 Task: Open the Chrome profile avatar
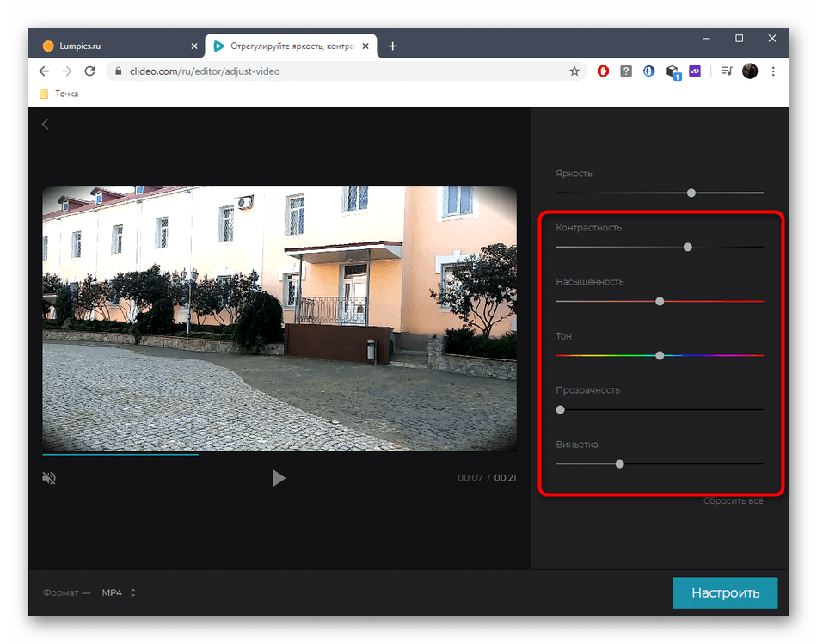(x=750, y=71)
